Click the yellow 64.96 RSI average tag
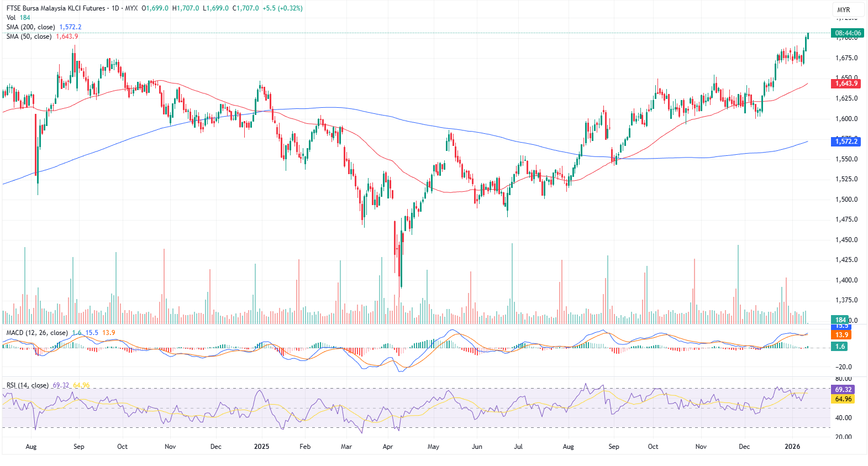 point(843,399)
